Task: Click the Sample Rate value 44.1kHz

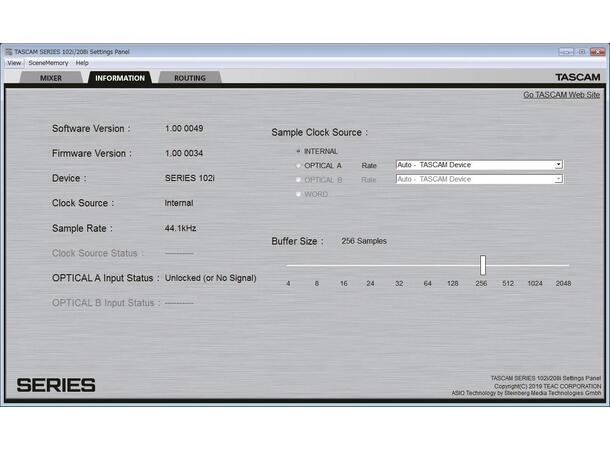Action: tap(181, 228)
